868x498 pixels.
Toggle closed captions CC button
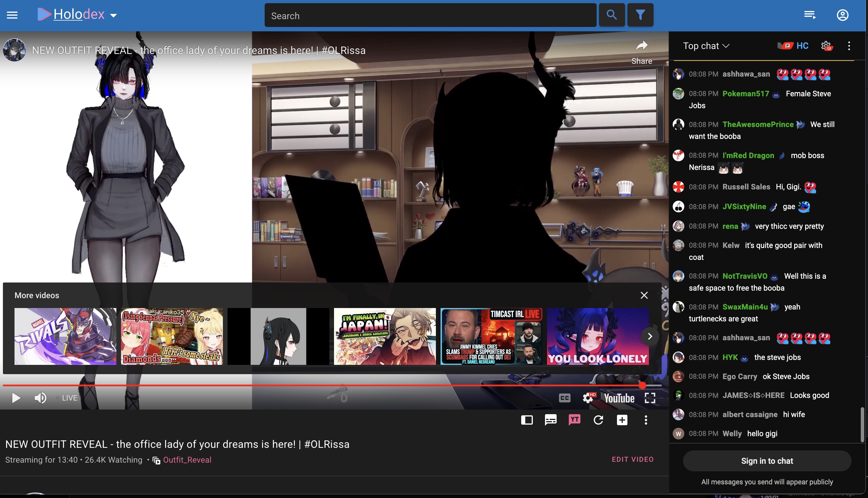click(x=564, y=398)
